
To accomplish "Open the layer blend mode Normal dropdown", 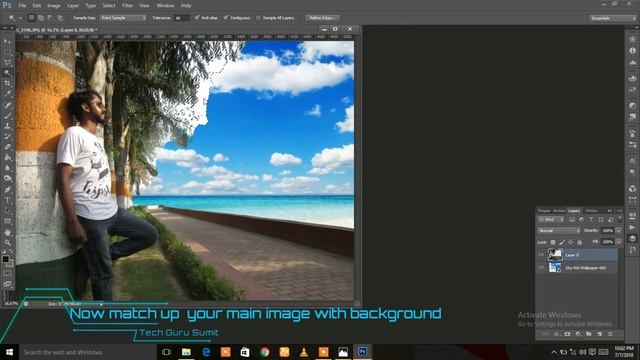I will 559,231.
